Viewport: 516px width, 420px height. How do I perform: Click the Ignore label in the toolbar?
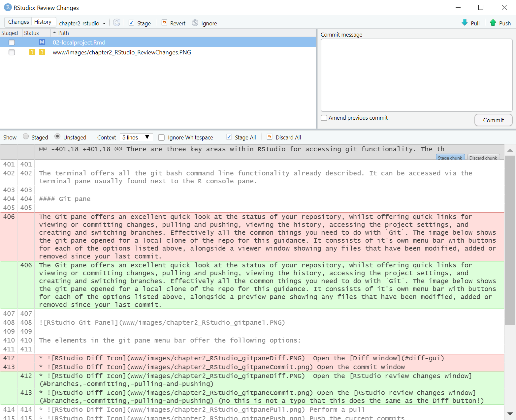(209, 23)
